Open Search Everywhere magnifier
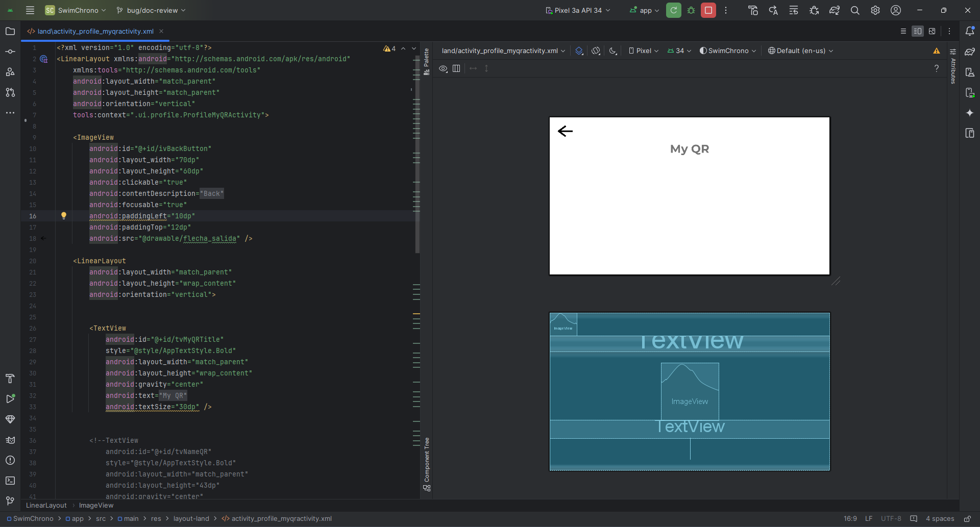Viewport: 980px width, 527px height. click(855, 10)
